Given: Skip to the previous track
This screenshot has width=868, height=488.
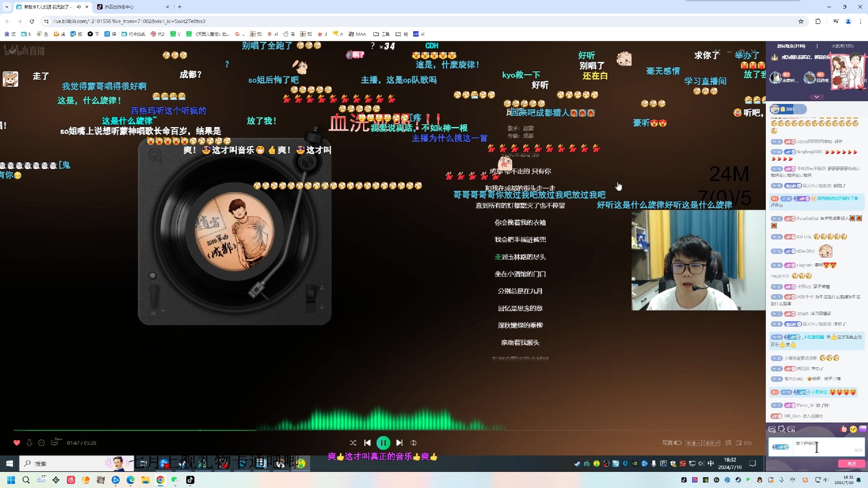Looking at the screenshot, I should point(367,443).
